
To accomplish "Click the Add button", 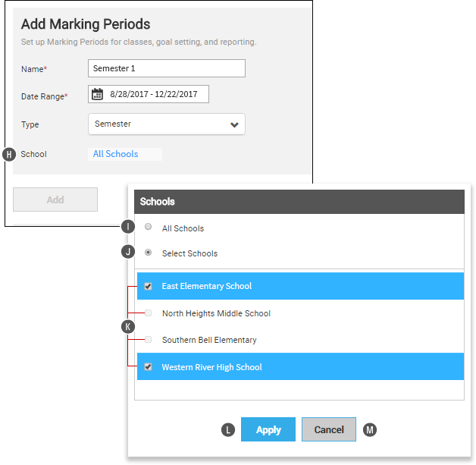I will (55, 200).
